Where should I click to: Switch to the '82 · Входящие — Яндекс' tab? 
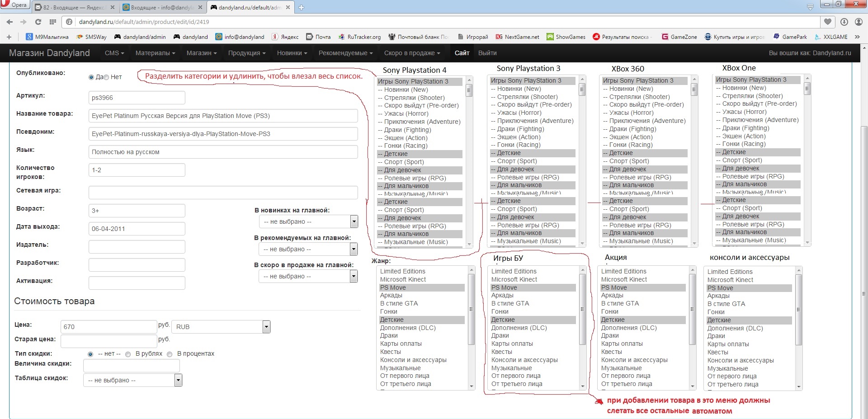75,7
